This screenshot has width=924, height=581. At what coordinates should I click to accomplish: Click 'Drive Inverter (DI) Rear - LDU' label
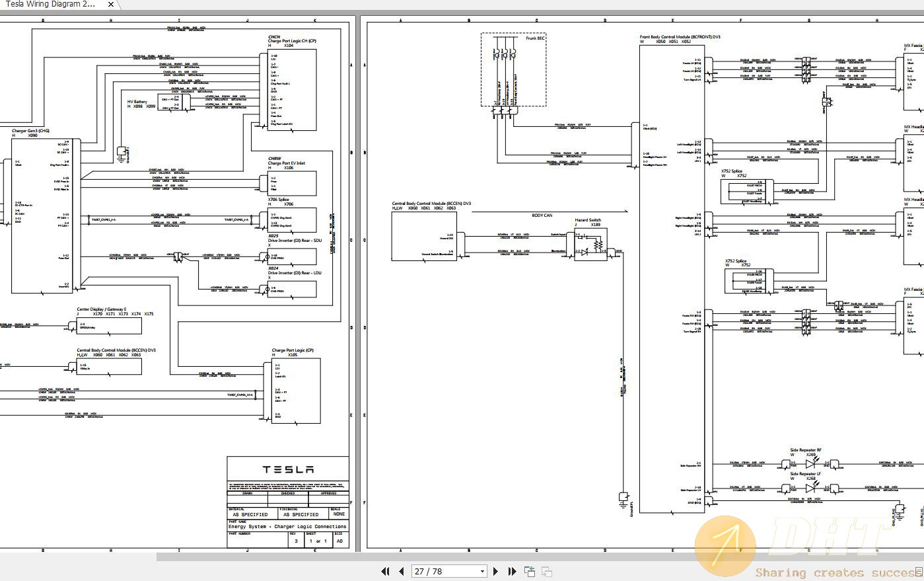tap(295, 273)
